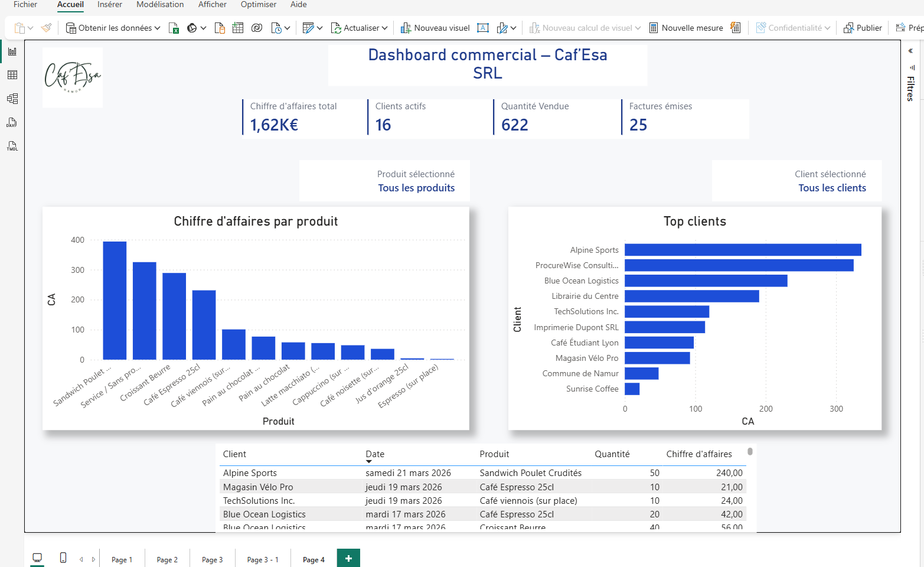Expand the Obtenir les données dropdown
Image resolution: width=924 pixels, height=567 pixels.
(157, 28)
